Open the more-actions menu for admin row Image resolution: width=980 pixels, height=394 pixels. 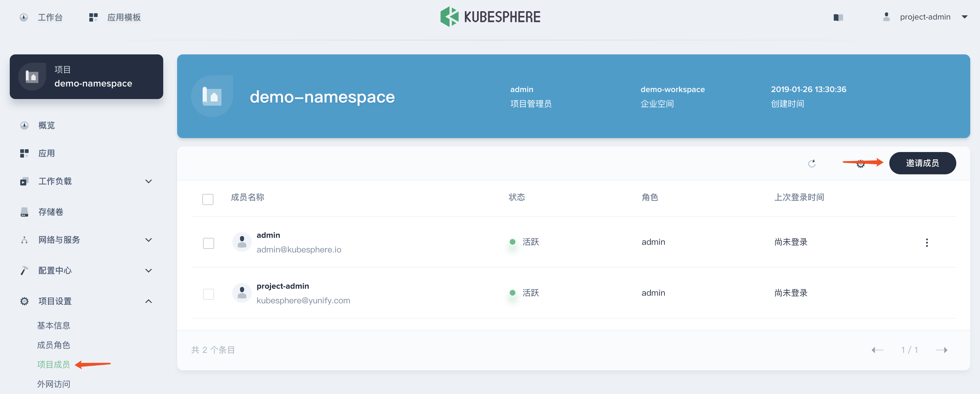click(927, 243)
